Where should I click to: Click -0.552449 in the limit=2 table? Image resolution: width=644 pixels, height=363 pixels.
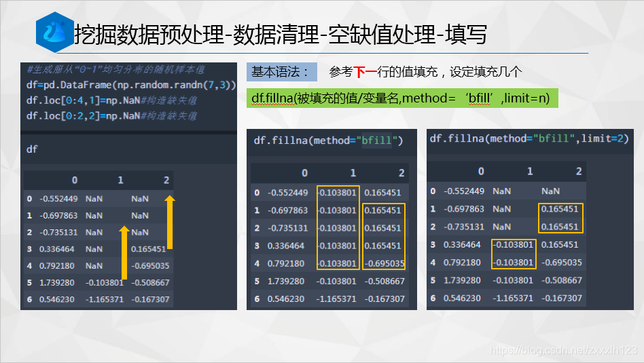pos(464,191)
